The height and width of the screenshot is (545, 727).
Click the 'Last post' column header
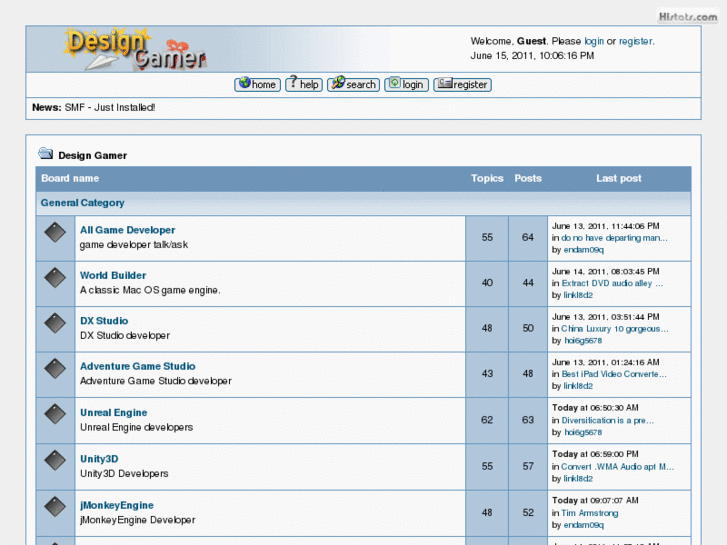tap(619, 179)
